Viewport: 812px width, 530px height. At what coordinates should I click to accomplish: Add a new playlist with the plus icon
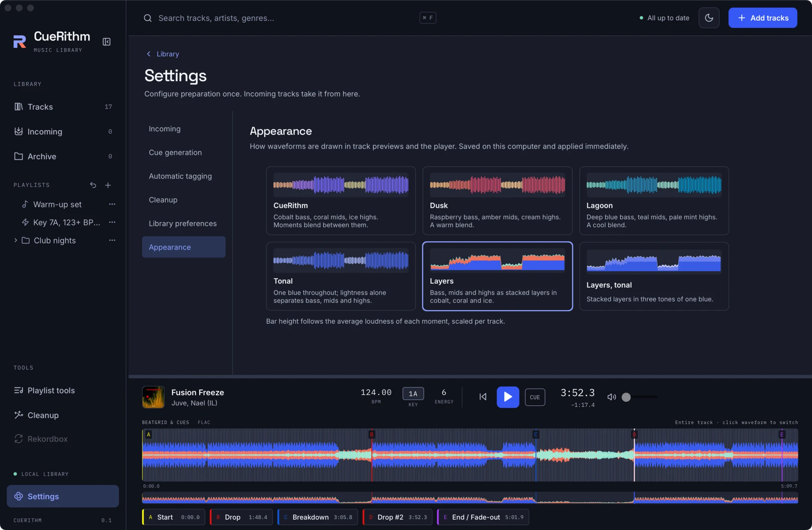pos(108,185)
